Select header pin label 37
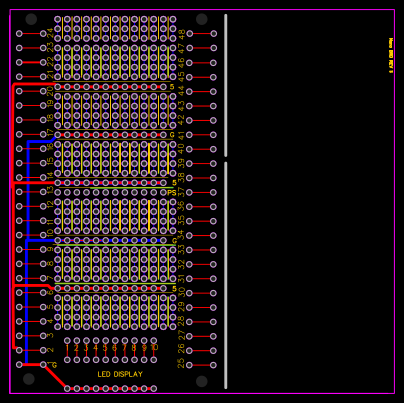 181,192
